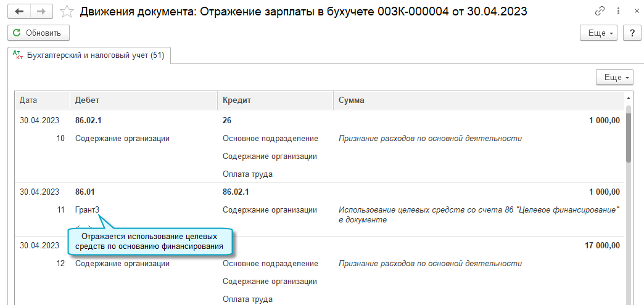The height and width of the screenshot is (305, 644).
Task: Switch to Бухгалтерский и налоговый учет tab
Action: pyautogui.click(x=89, y=55)
